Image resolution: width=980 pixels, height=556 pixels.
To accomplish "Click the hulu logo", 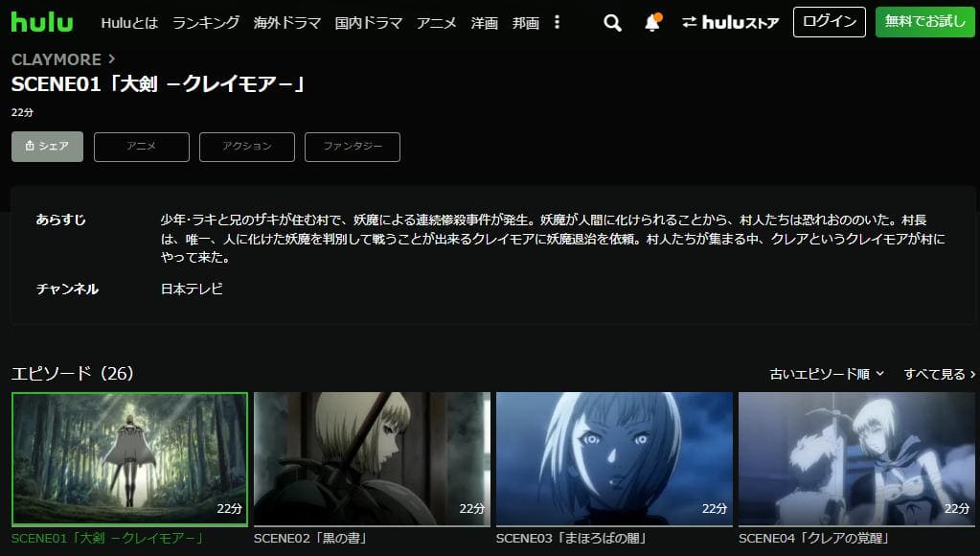I will pos(41,21).
